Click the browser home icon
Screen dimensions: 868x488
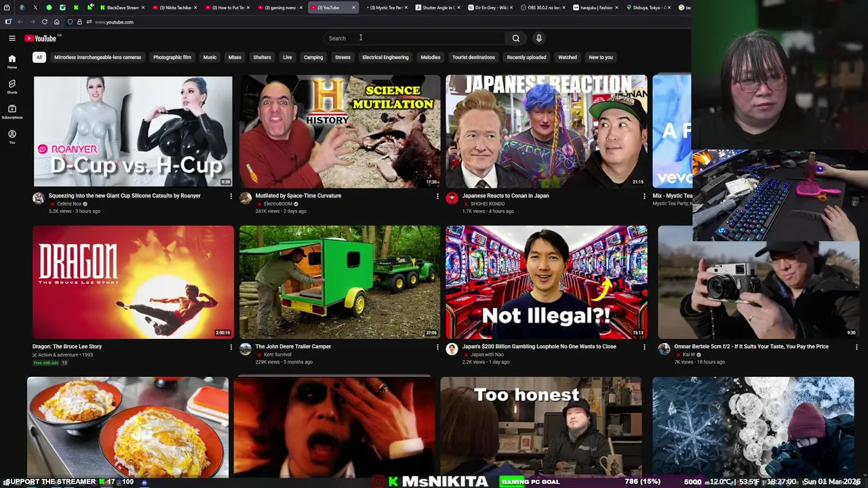click(57, 22)
